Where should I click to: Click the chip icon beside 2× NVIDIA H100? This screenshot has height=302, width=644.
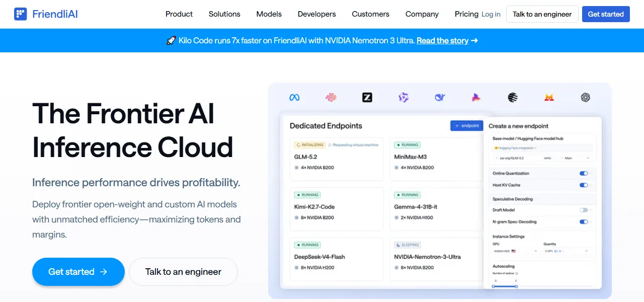point(396,217)
